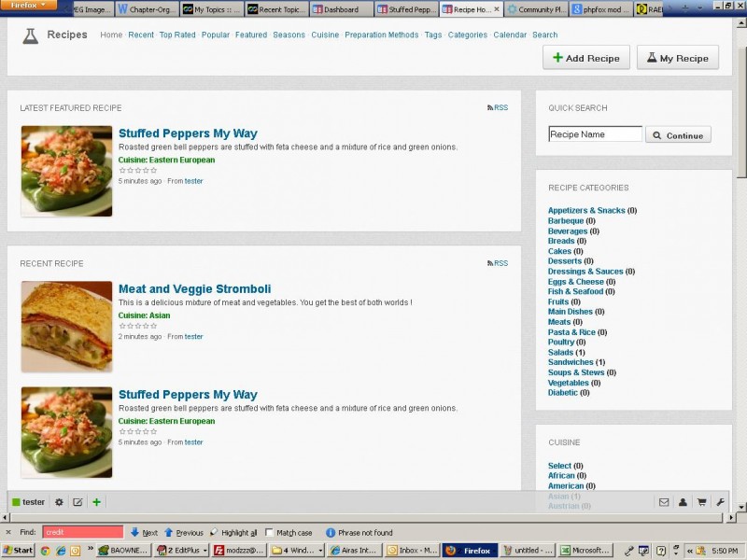Image resolution: width=747 pixels, height=560 pixels.
Task: Open the 4 Wind... taskbar group
Action: tap(297, 551)
